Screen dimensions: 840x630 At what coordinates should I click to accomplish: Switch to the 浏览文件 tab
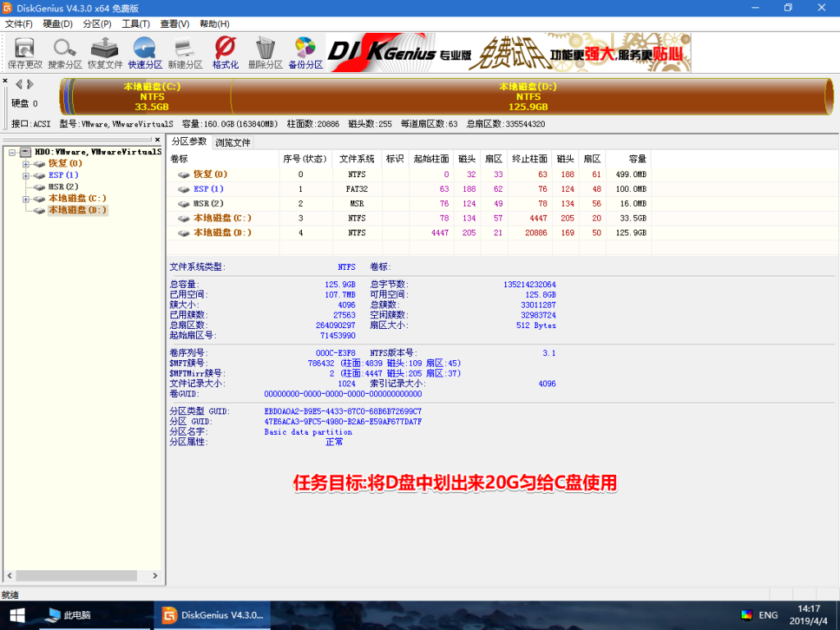(x=232, y=141)
